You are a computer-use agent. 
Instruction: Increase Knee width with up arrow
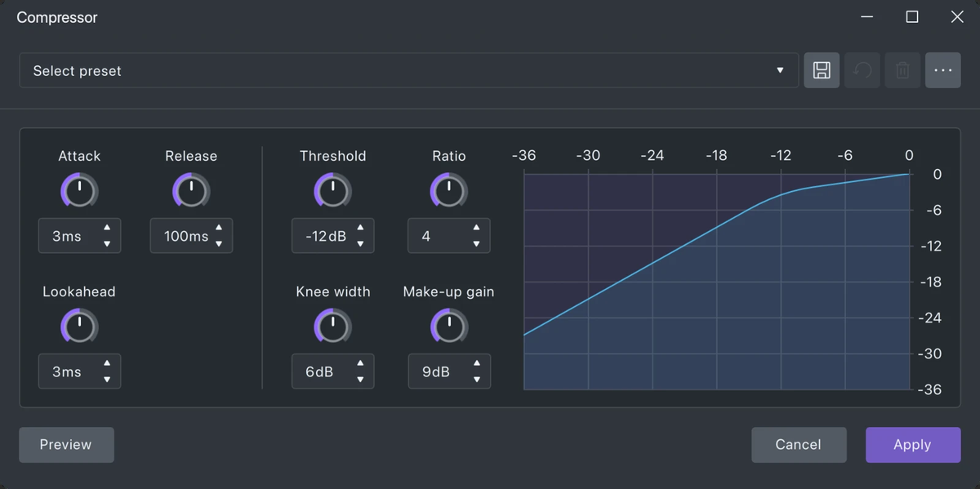pos(360,363)
